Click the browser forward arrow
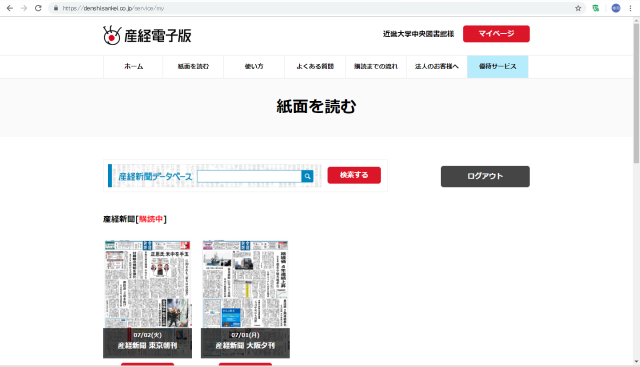The width and height of the screenshot is (640, 367). [x=24, y=8]
